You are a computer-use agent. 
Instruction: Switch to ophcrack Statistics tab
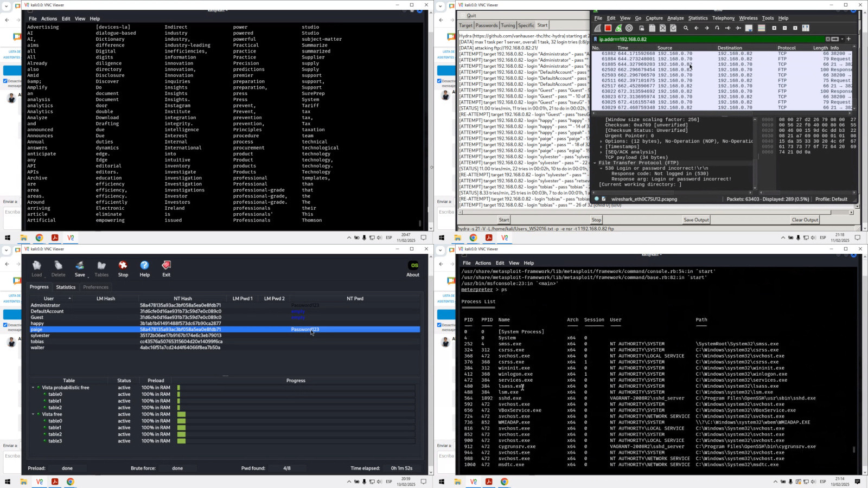click(66, 287)
